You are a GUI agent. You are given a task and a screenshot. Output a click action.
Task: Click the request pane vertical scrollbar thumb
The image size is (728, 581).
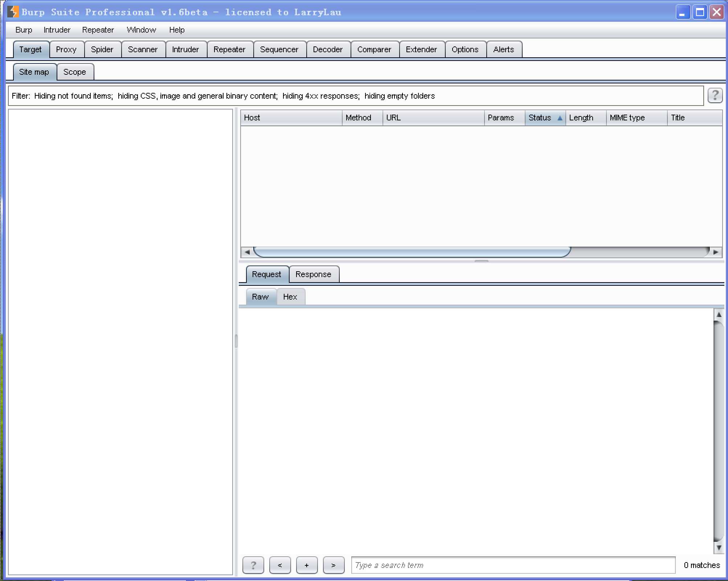[x=719, y=431]
